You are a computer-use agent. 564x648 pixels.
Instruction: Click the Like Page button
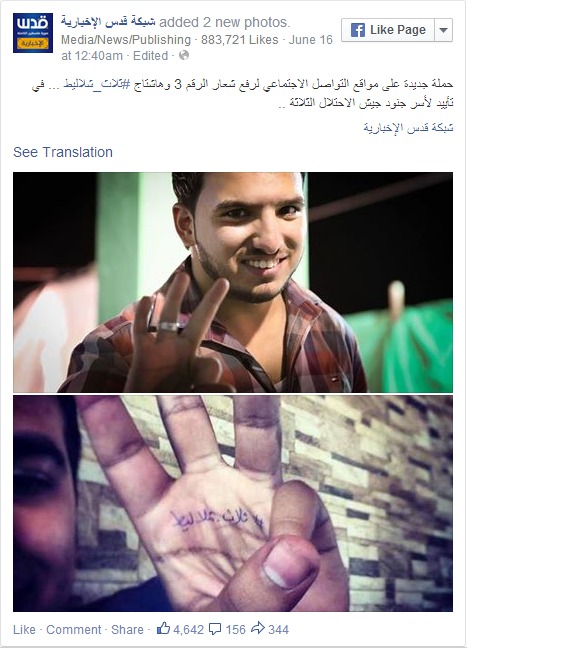pos(388,30)
